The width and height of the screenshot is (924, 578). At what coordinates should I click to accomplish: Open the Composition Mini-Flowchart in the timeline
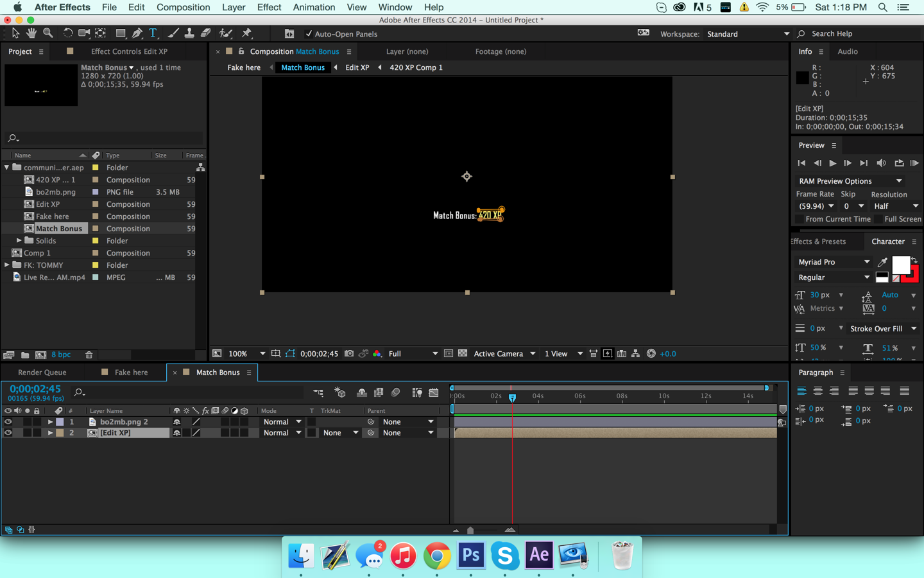click(x=318, y=392)
